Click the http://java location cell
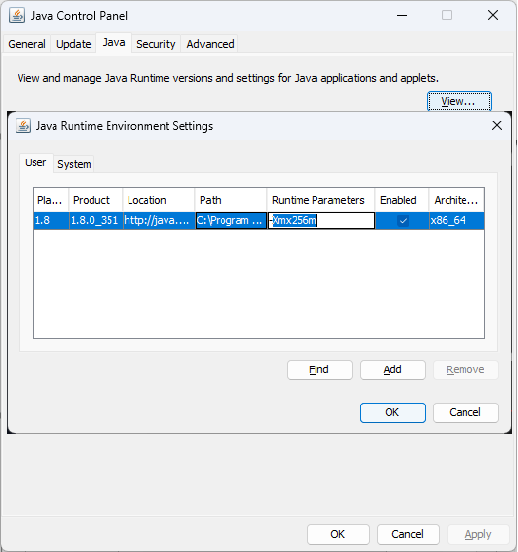 tap(159, 221)
